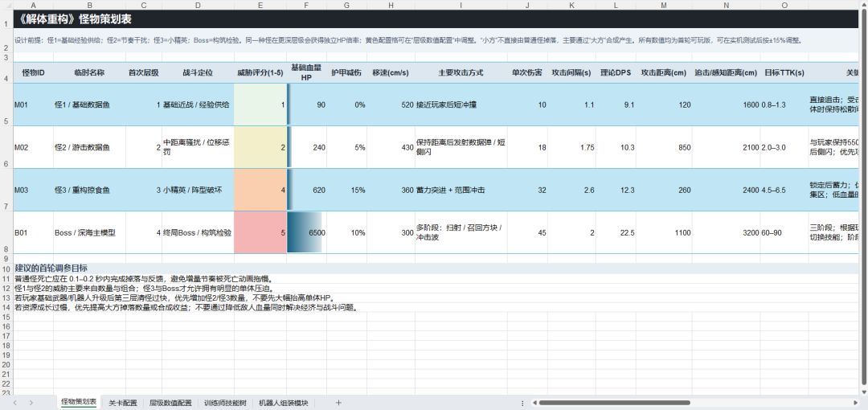This screenshot has width=868, height=410.
Task: Select cell with 怪2 / 游击数据鱼
Action: point(89,147)
